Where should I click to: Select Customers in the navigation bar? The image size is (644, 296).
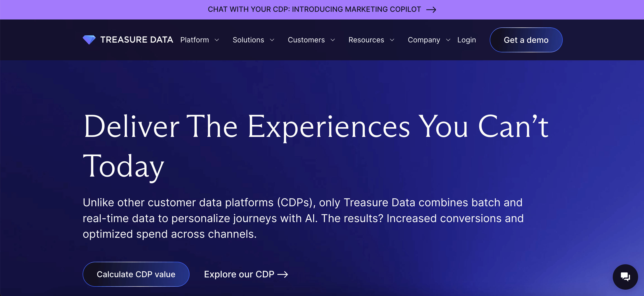[x=306, y=40]
